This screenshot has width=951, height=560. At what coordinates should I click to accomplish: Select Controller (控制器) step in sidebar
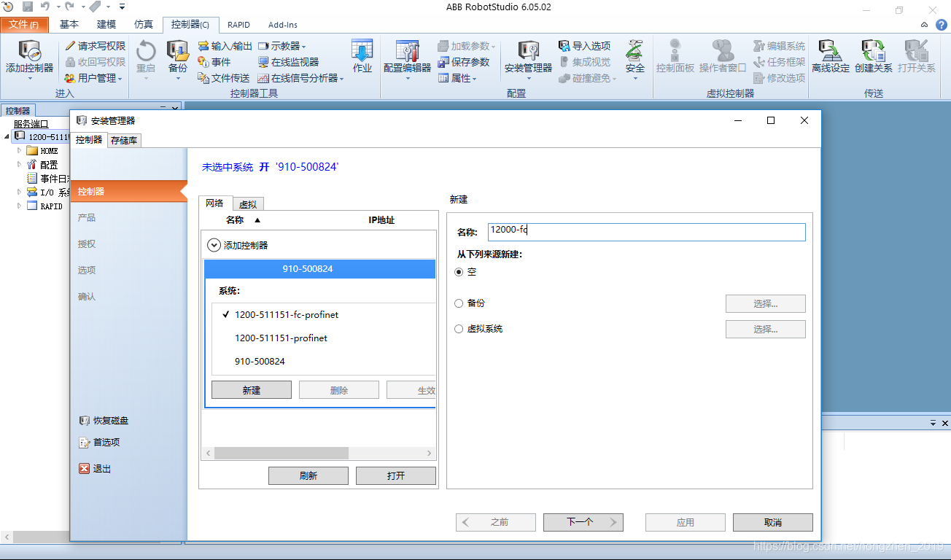coord(128,191)
